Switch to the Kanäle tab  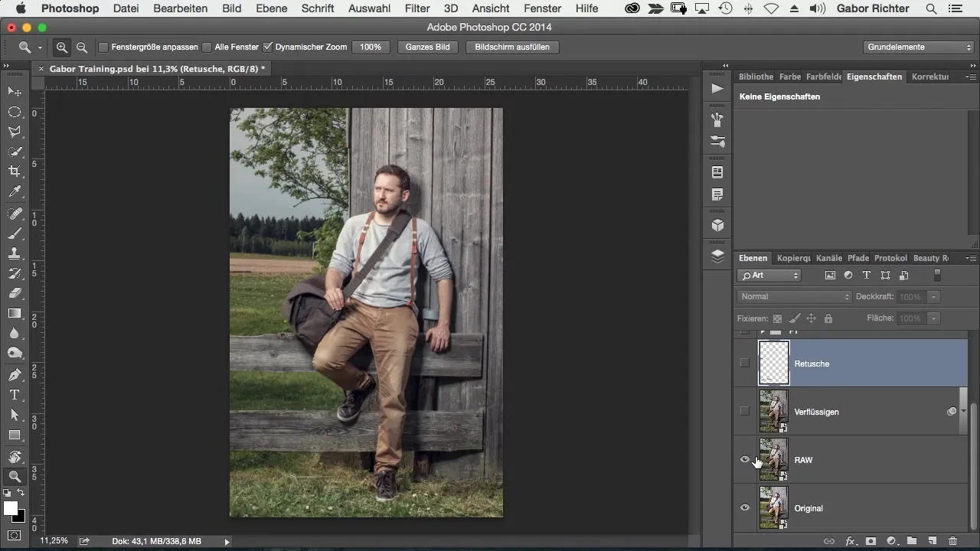click(x=828, y=259)
